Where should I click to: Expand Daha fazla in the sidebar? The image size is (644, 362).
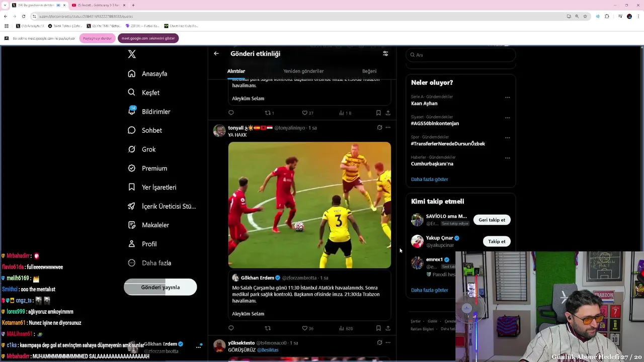149,263
